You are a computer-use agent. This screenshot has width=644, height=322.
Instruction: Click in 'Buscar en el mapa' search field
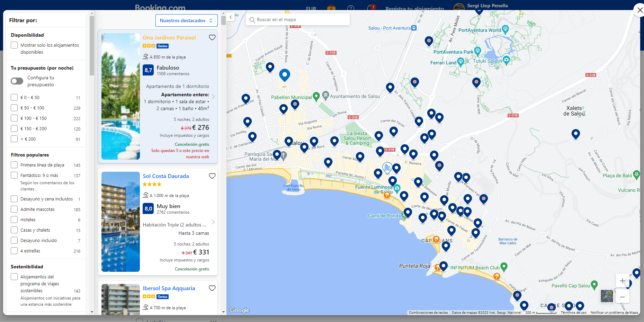pyautogui.click(x=298, y=19)
